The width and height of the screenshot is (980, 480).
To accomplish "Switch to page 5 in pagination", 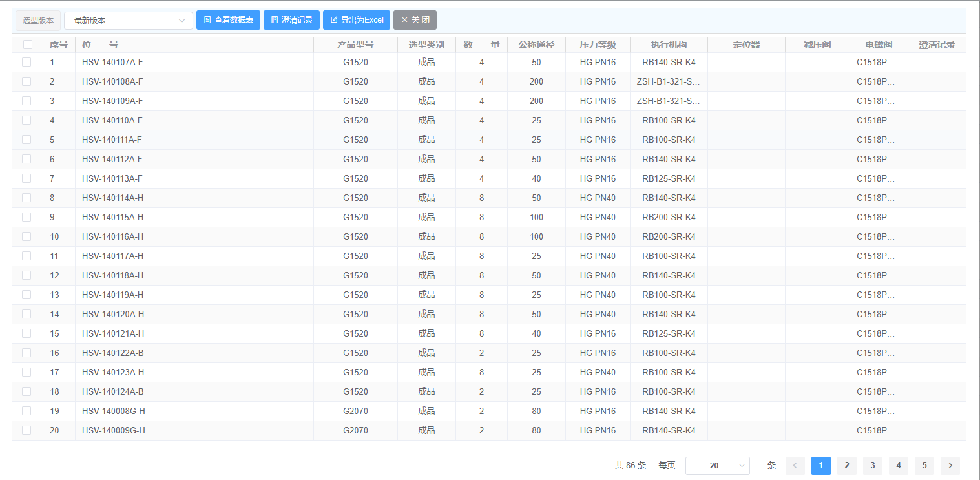I will pyautogui.click(x=924, y=466).
